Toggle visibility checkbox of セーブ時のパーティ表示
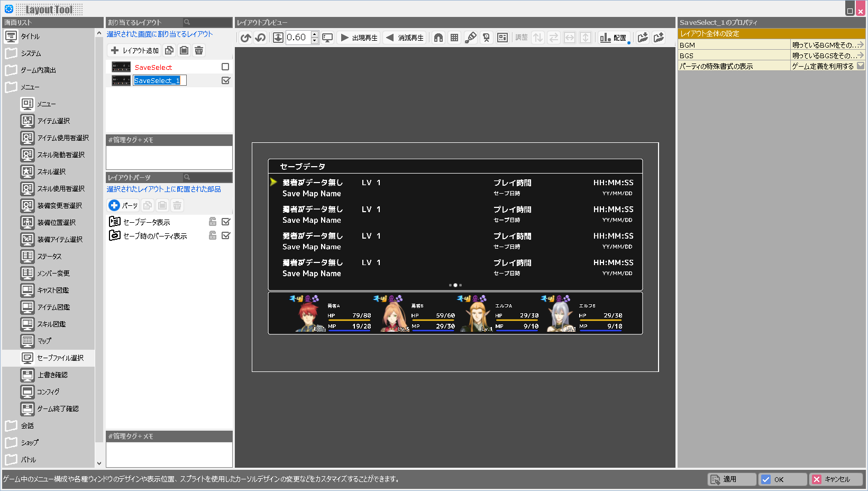 pos(226,235)
